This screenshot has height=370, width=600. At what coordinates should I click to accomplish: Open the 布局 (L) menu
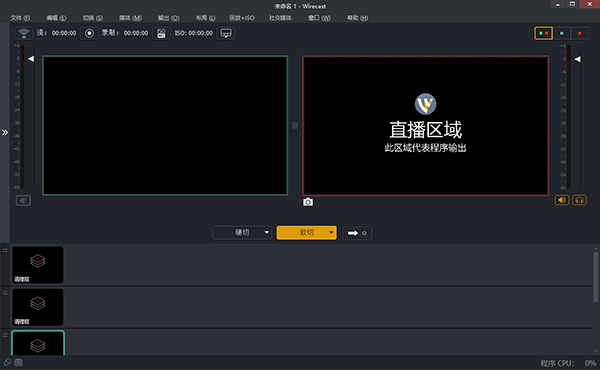coord(205,18)
